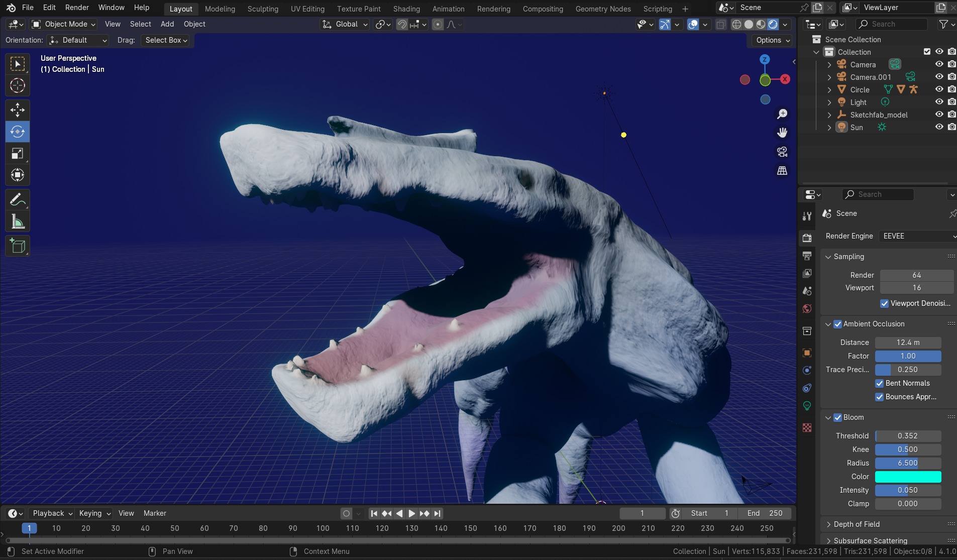Select the Add Cube tool
The height and width of the screenshot is (560, 957).
point(18,246)
